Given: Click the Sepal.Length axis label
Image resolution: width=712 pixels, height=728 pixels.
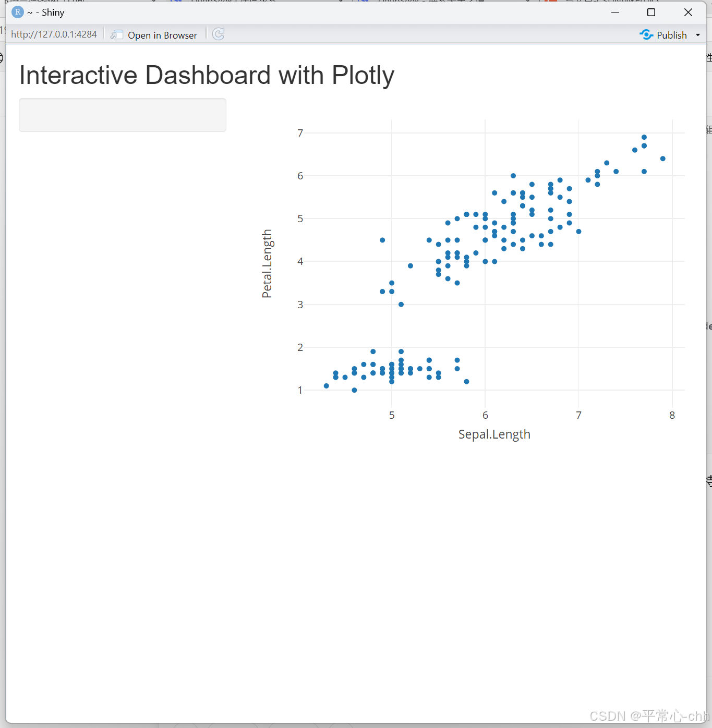Looking at the screenshot, I should click(494, 434).
